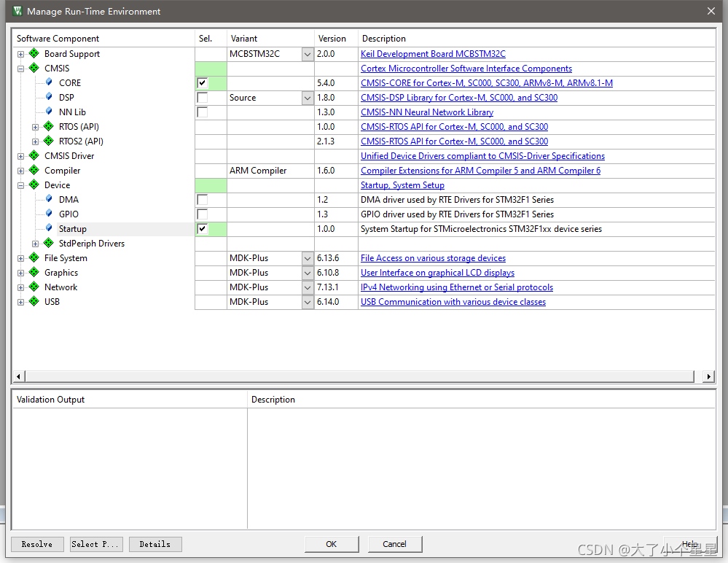Close the Manage Run-Time Environment dialog
728x563 pixels.
click(711, 11)
